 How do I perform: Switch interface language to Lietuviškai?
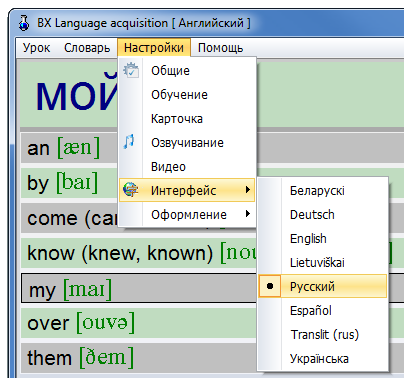(x=323, y=263)
